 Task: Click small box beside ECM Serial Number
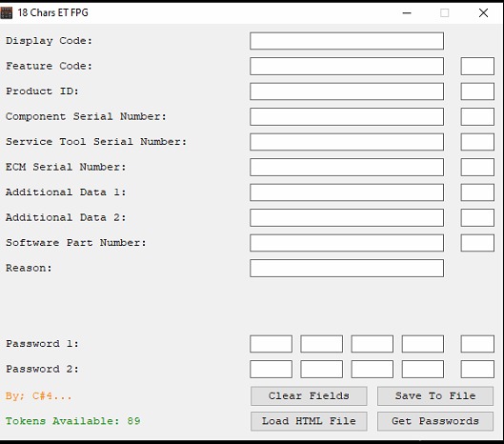(x=477, y=167)
